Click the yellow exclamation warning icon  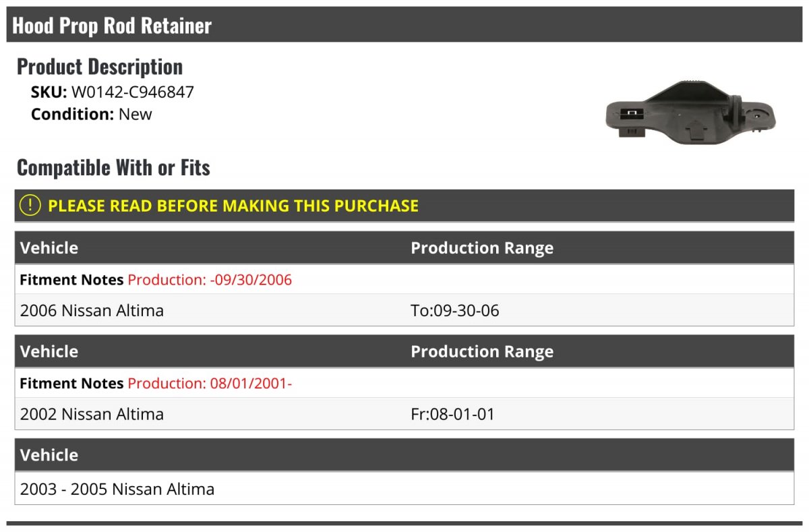point(30,206)
